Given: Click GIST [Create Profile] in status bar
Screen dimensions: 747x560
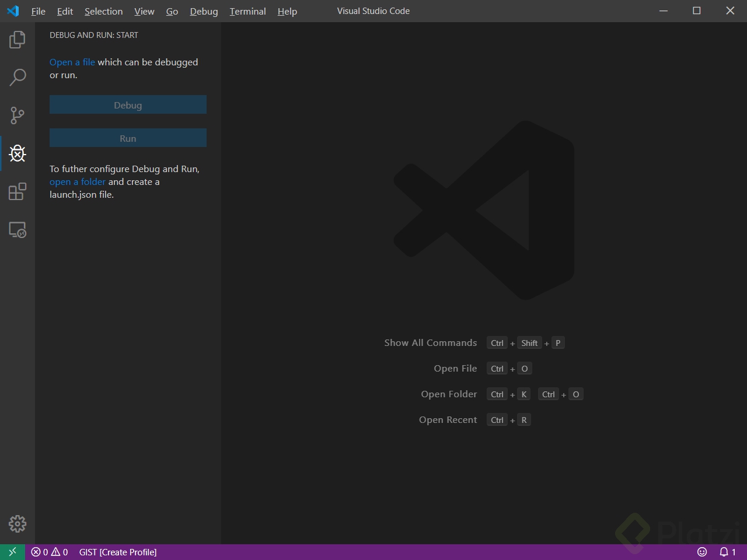Looking at the screenshot, I should [118, 552].
